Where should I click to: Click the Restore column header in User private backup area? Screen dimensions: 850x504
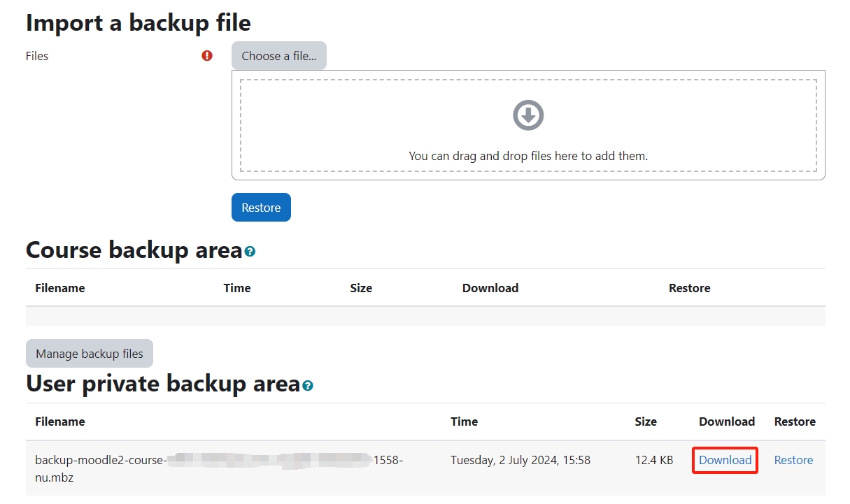pos(795,422)
